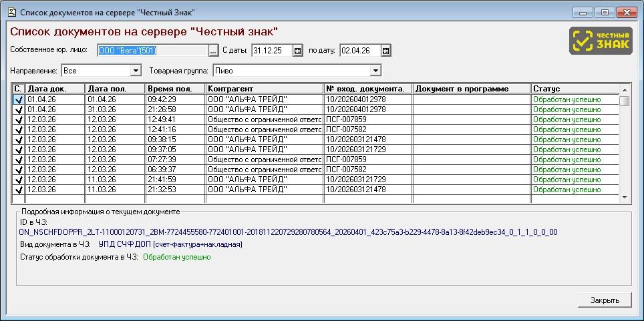Open the calendar picker for "по дату"

[x=385, y=51]
